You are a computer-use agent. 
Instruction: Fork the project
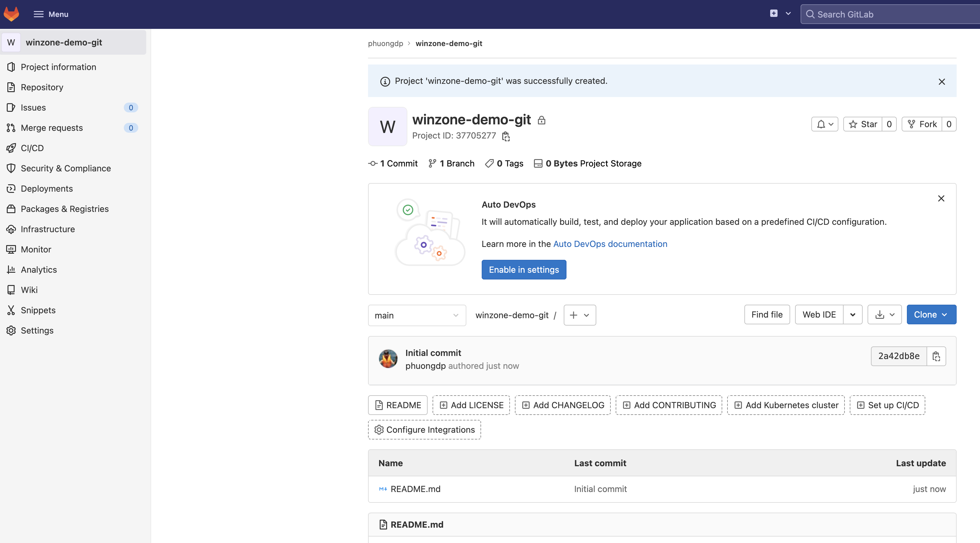pyautogui.click(x=922, y=124)
